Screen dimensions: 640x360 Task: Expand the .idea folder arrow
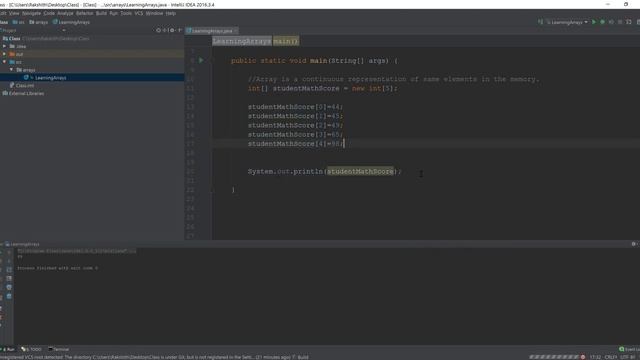coord(4,46)
